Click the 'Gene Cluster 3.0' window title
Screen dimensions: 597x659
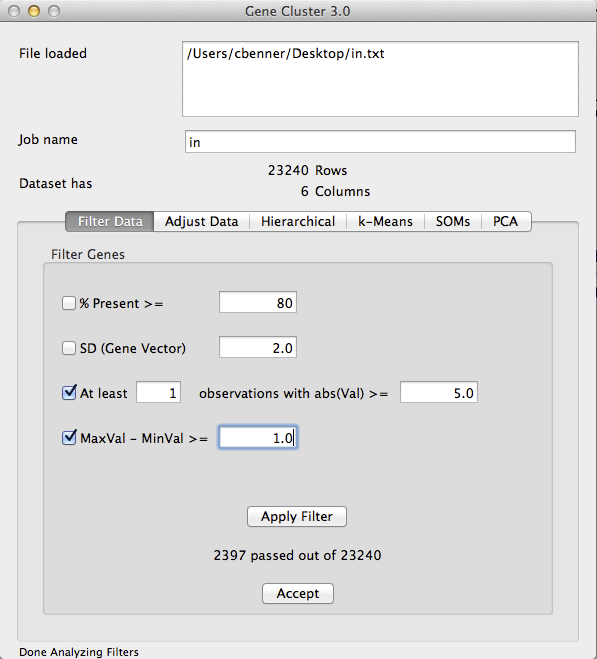pos(298,11)
